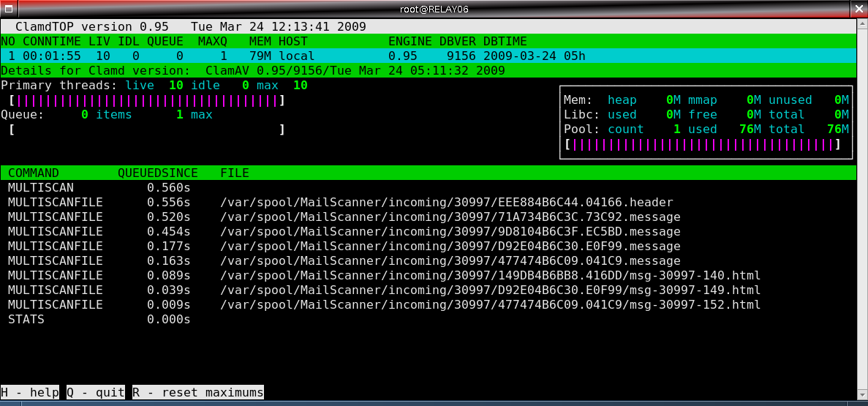Click the 'Q - quit' footer label
Viewport: 868px width, 406px height.
[x=96, y=393]
